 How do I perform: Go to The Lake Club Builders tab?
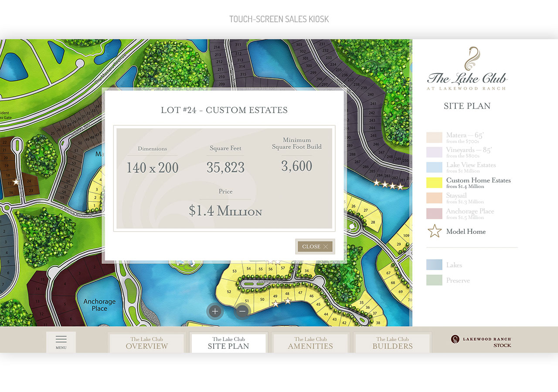[392, 343]
